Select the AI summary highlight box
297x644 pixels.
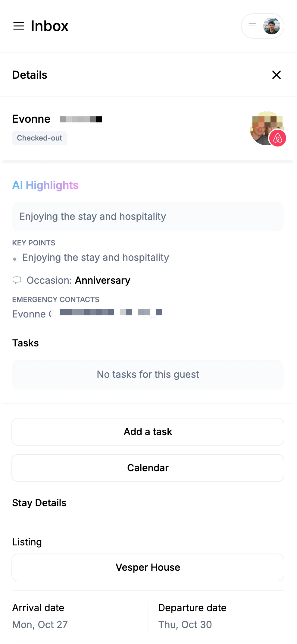click(148, 216)
